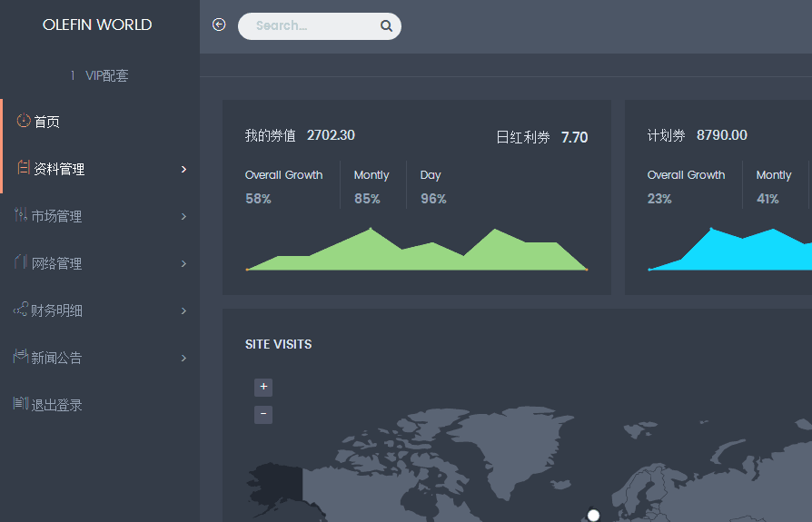Zoom in the Site Visits map
Screen dimensions: 812x522
coord(263,387)
